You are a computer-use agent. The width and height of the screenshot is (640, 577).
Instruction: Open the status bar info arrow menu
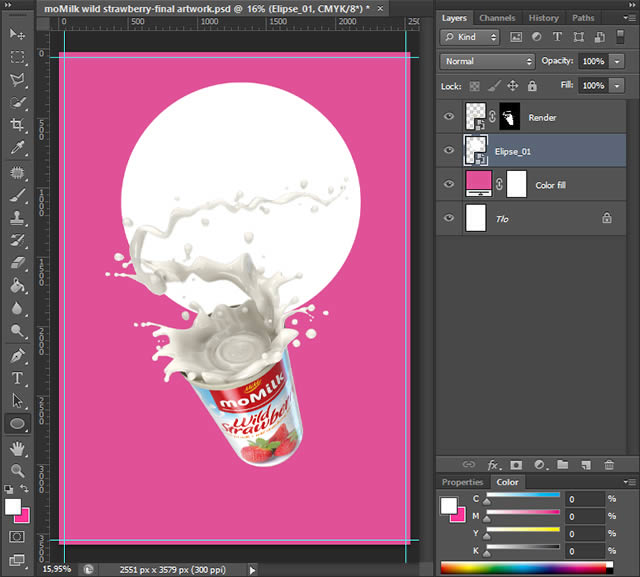coord(252,570)
